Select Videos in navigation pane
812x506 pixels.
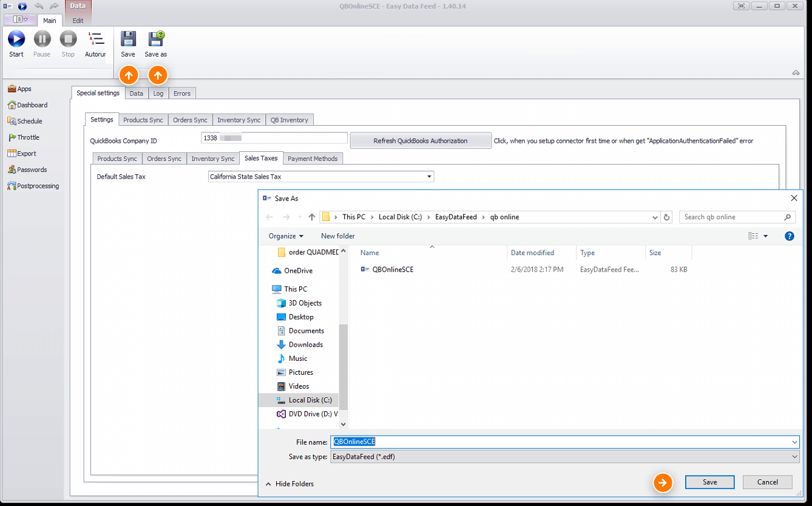[293, 386]
